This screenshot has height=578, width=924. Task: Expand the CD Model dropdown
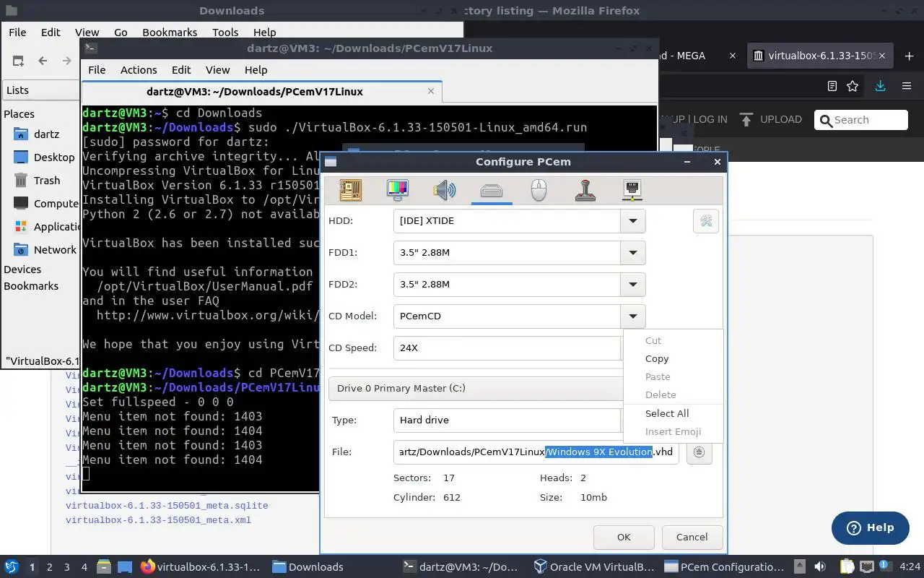coord(632,316)
